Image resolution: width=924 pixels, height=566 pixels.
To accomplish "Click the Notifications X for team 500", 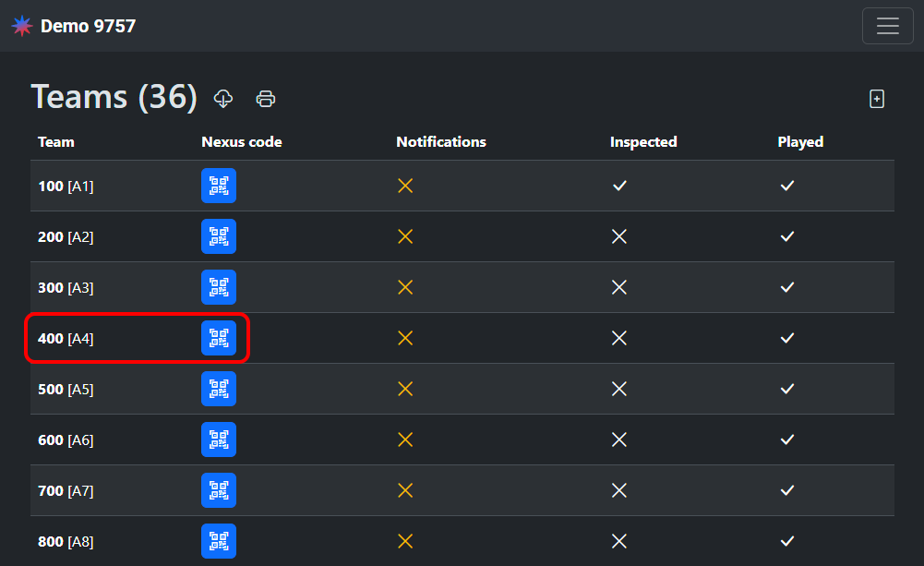I will pos(404,389).
